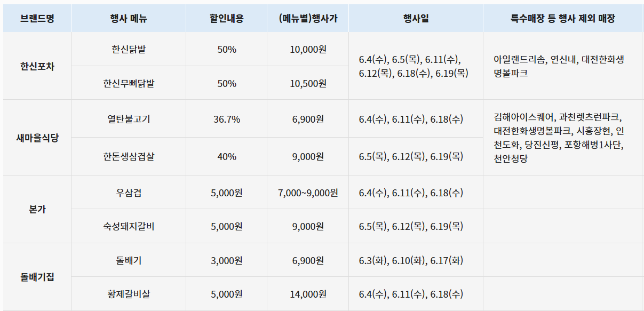Click 6,900원 price in 열탄불고기 row
The image size is (644, 311).
pos(308,119)
